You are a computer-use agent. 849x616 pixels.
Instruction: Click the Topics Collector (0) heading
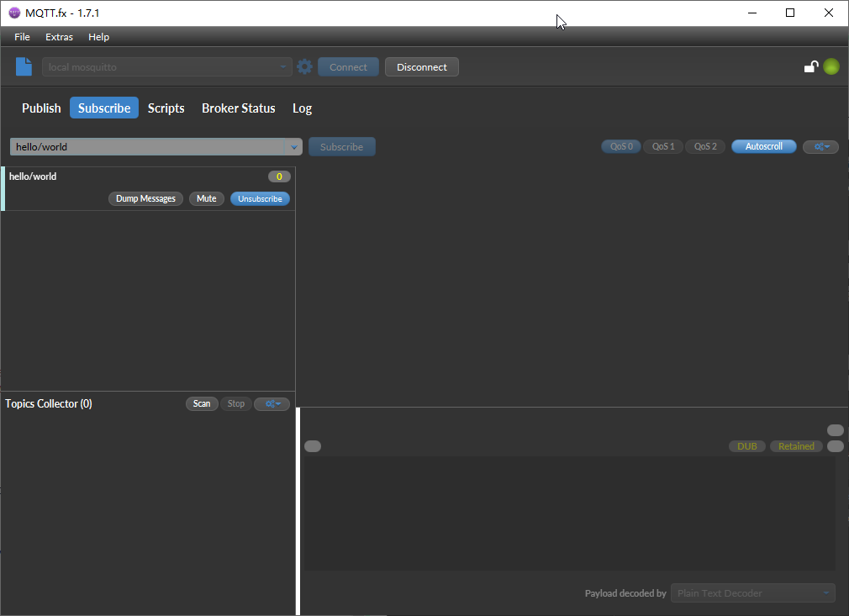coord(49,404)
